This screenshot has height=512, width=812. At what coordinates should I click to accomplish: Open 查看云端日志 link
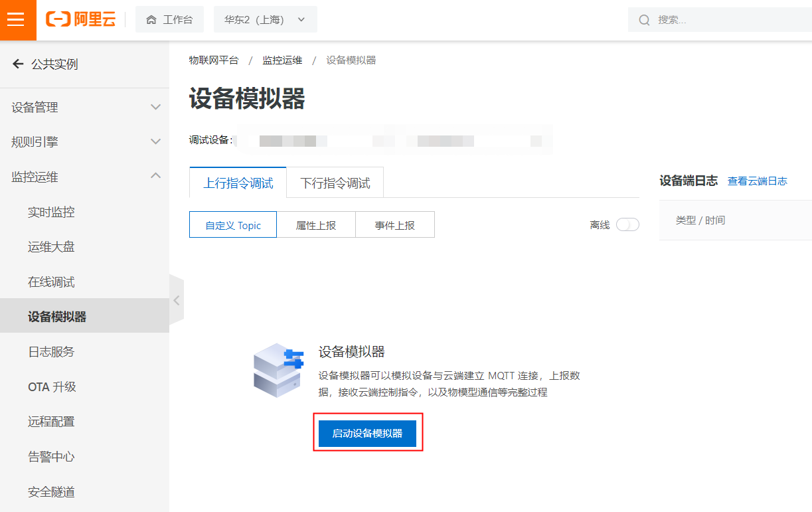(x=757, y=180)
